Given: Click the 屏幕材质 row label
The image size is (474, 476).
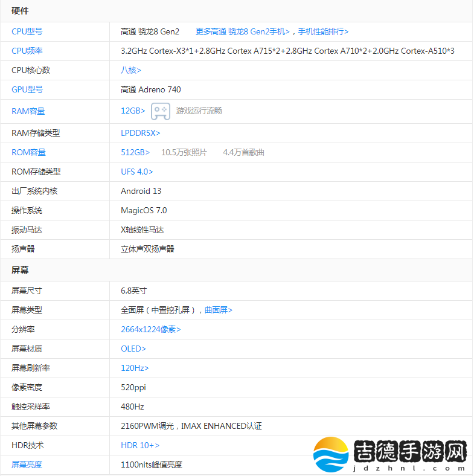Looking at the screenshot, I should coord(27,349).
